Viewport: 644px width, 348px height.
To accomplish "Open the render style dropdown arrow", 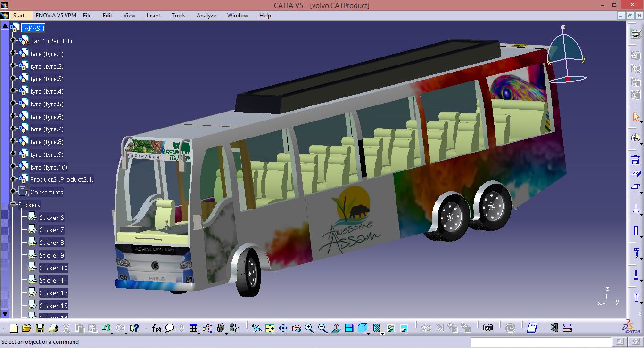I will pyautogui.click(x=382, y=333).
